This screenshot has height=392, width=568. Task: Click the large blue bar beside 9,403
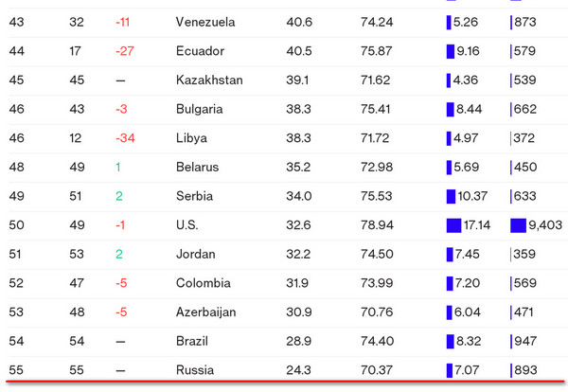point(517,225)
